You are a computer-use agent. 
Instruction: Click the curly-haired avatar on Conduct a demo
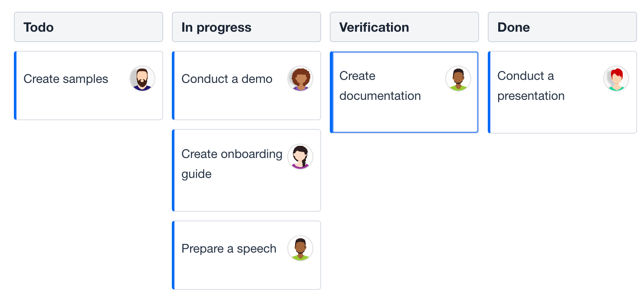point(300,79)
